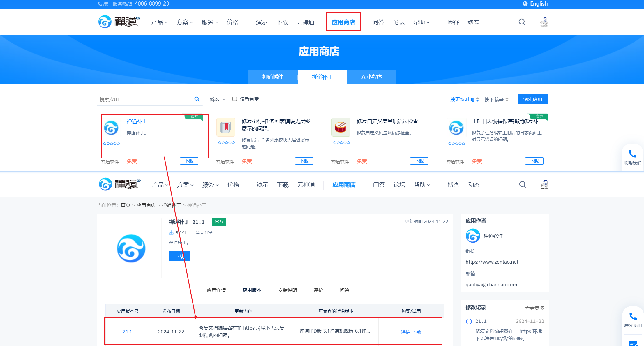Open search via lower header magnifier icon
The height and width of the screenshot is (346, 644).
pyautogui.click(x=523, y=184)
